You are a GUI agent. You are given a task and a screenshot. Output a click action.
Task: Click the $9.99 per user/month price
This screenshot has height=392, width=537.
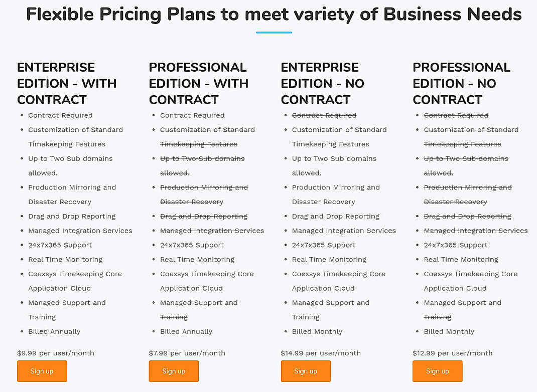[55, 353]
